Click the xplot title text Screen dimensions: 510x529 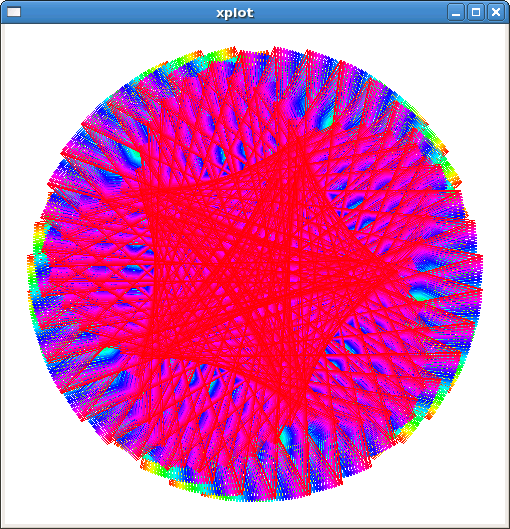click(x=235, y=13)
